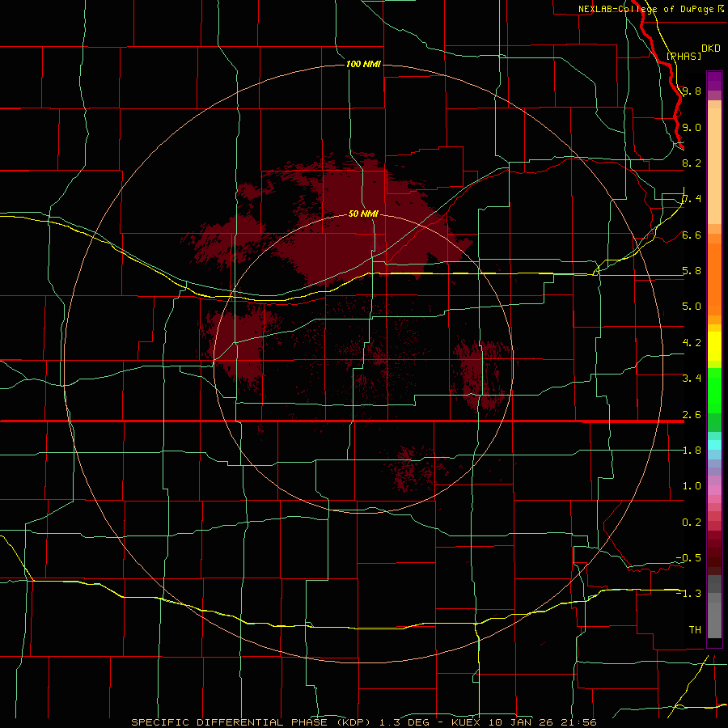Pick the yellow band of the color bar
The height and width of the screenshot is (728, 728).
coord(714,346)
